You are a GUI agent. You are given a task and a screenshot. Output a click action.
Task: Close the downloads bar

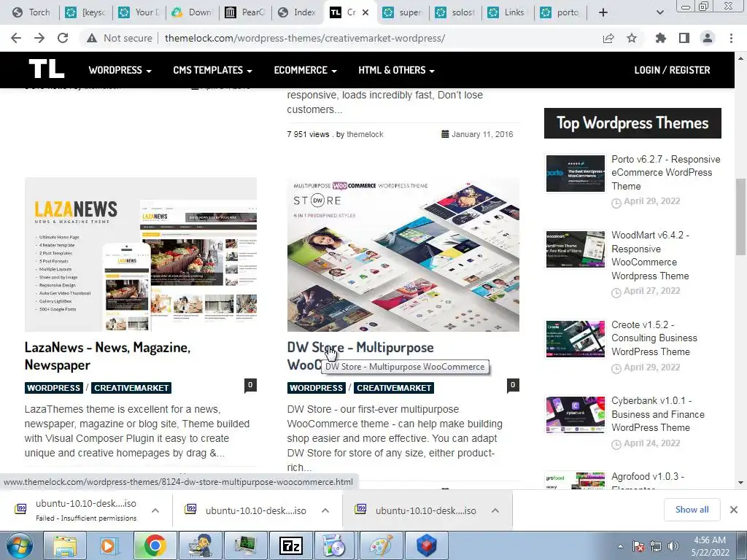point(734,510)
